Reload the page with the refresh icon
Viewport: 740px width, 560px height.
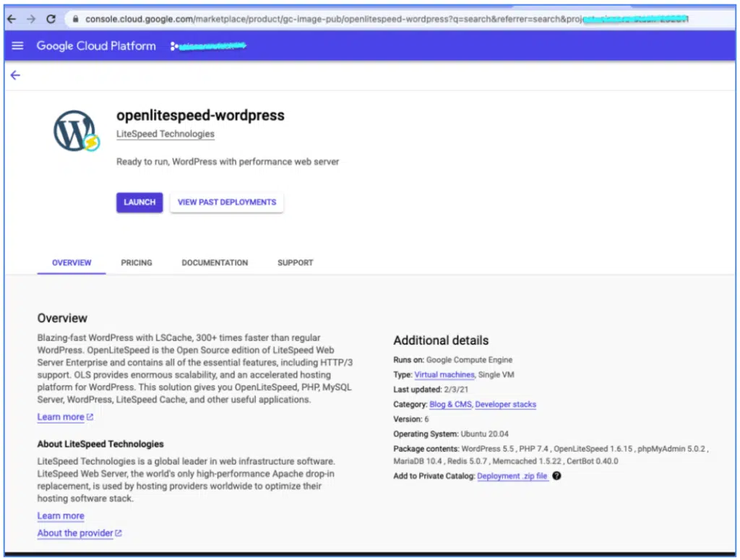click(x=51, y=19)
